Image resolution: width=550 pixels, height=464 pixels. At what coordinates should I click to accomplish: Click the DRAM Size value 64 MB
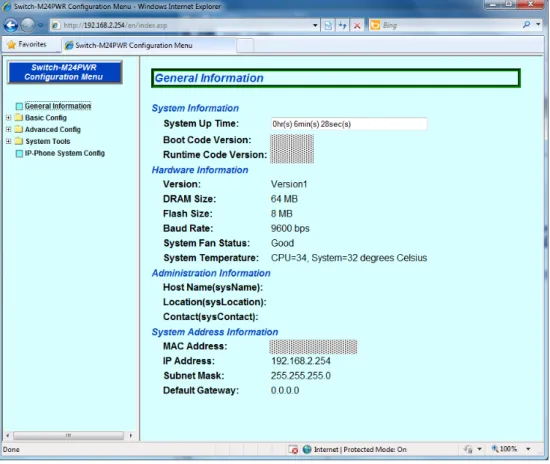[x=284, y=199]
